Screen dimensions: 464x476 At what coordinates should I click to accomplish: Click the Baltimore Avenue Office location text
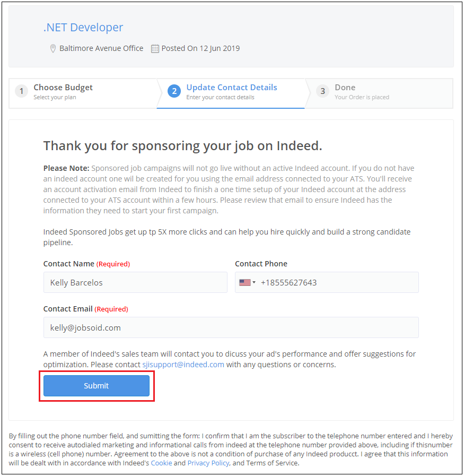pyautogui.click(x=101, y=48)
